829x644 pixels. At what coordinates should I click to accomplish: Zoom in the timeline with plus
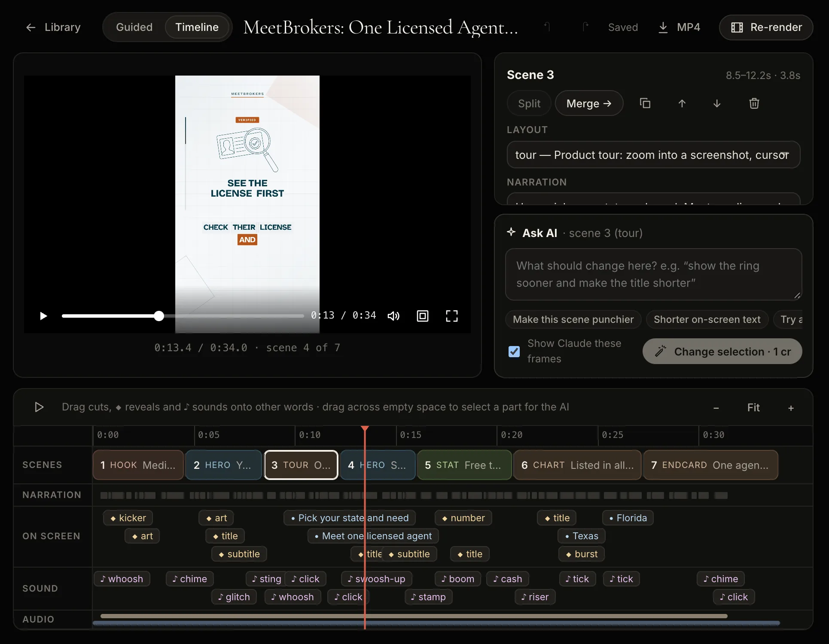tap(791, 408)
